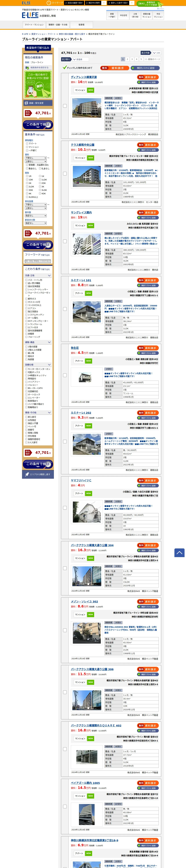The image size is (186, 868).
Task: Switch to the 駐車場 tab
Action: click(x=81, y=25)
